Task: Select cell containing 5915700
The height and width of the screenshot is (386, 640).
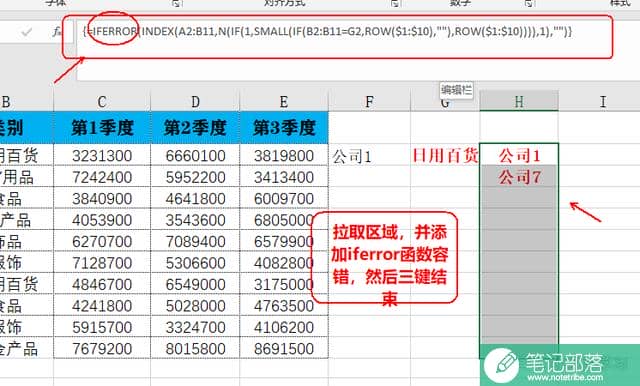Action: point(102,327)
